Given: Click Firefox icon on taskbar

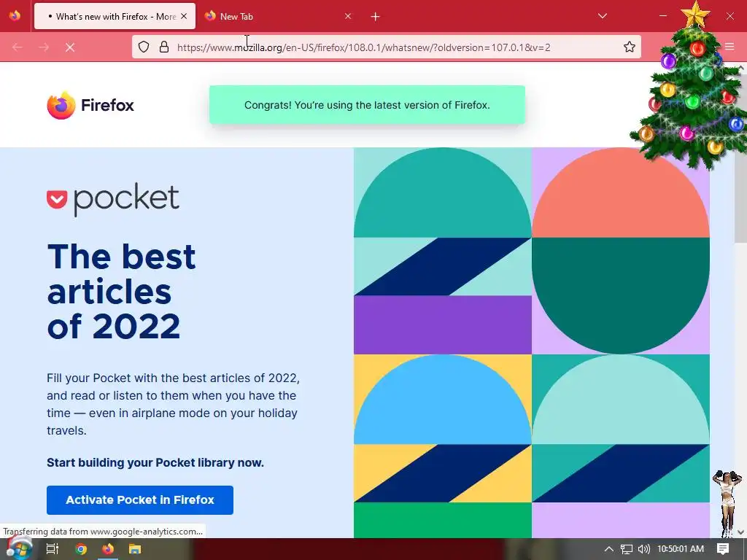Looking at the screenshot, I should 108,549.
